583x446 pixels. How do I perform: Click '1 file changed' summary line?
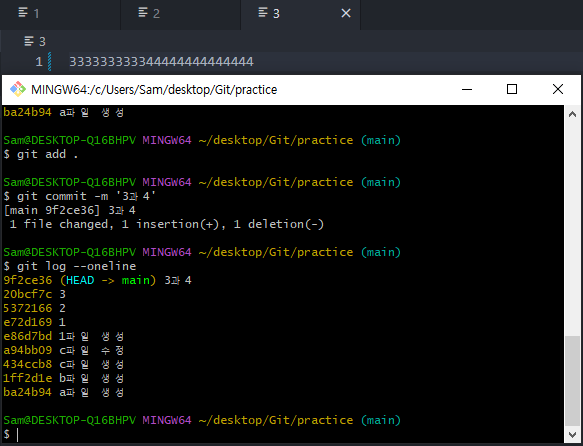167,224
